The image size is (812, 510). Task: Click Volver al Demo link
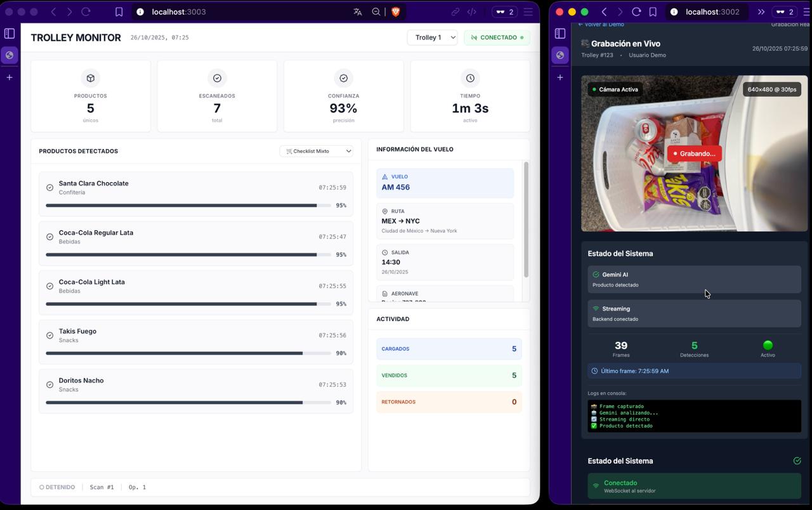(x=601, y=24)
